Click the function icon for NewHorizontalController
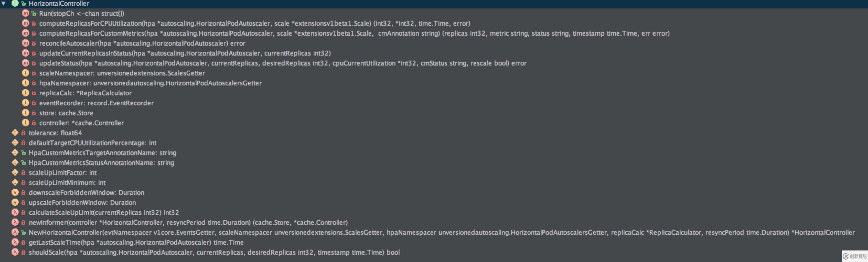The image size is (868, 262). tap(15, 232)
